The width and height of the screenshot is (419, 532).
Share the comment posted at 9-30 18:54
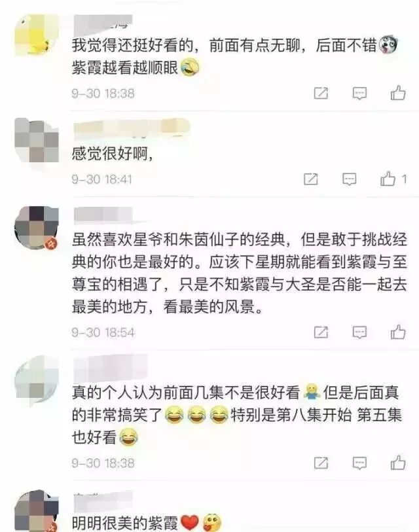coord(321,332)
